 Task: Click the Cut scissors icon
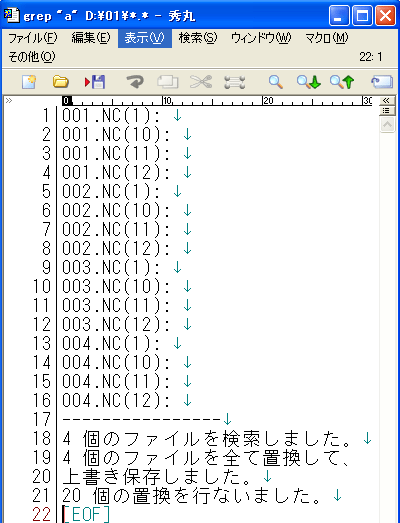(x=201, y=82)
